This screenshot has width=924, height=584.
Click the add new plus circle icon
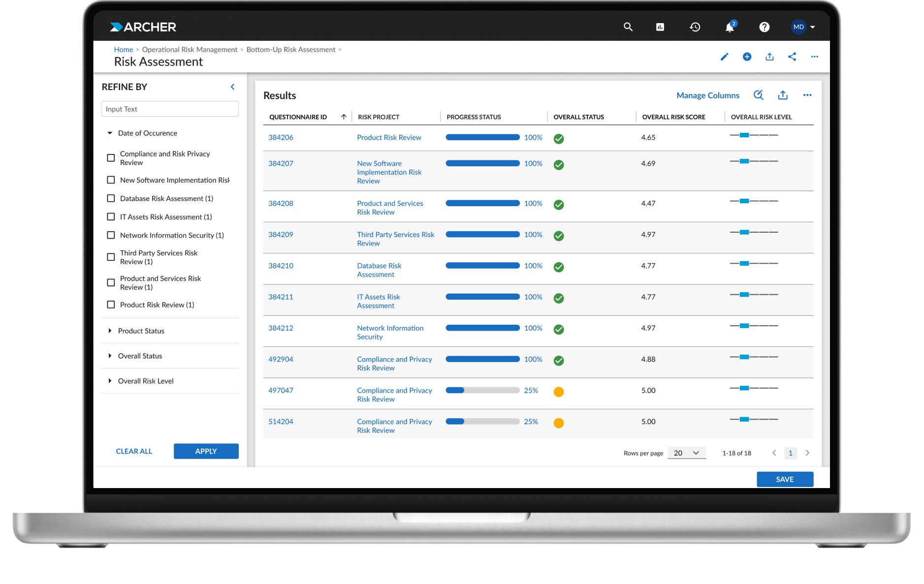coord(747,57)
